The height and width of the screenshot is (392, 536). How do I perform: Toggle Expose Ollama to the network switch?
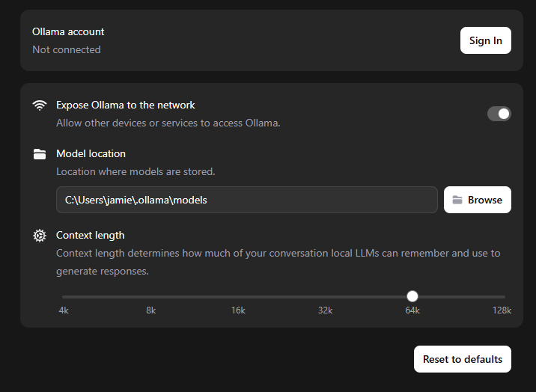(499, 114)
